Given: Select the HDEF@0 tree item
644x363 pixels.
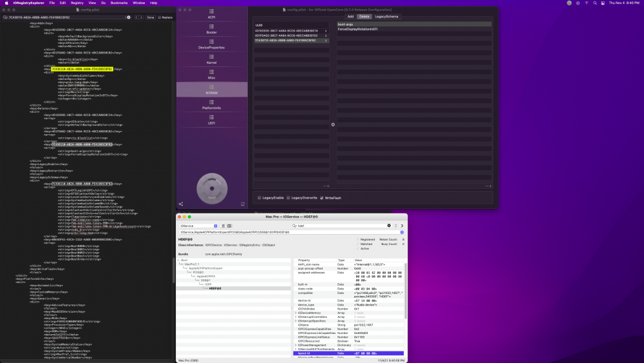Looking at the screenshot, I should tap(215, 289).
